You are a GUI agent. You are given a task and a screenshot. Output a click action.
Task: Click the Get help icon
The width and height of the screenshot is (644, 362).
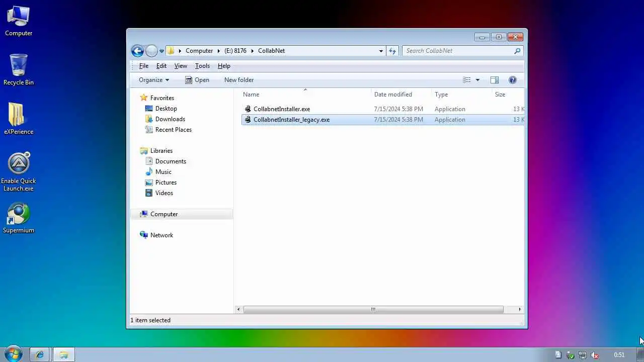click(x=513, y=80)
